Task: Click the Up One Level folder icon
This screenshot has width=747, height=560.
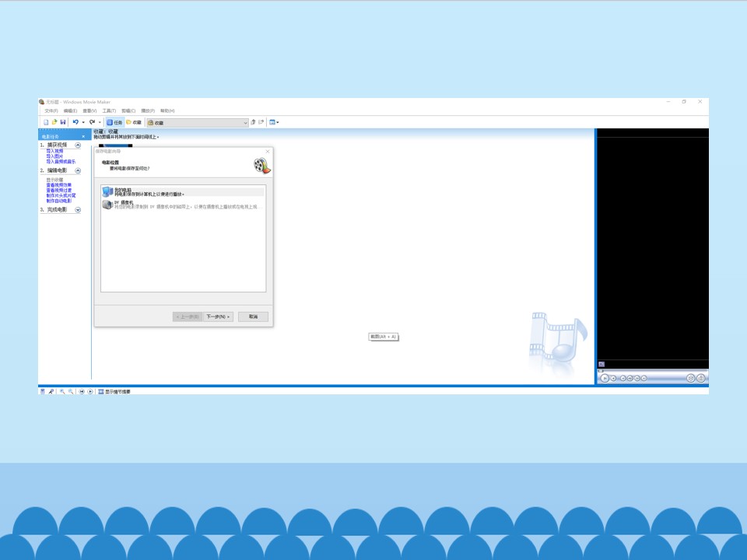Action: click(254, 122)
